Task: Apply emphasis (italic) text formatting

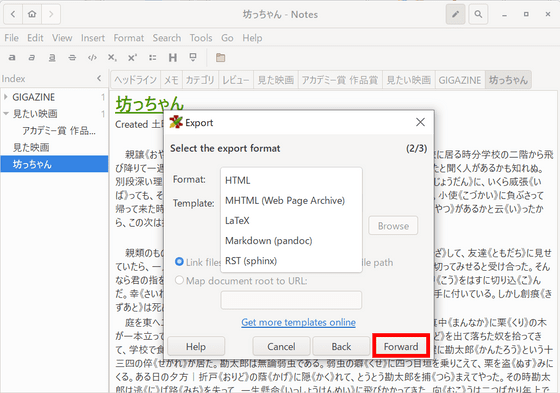Action: tap(32, 58)
